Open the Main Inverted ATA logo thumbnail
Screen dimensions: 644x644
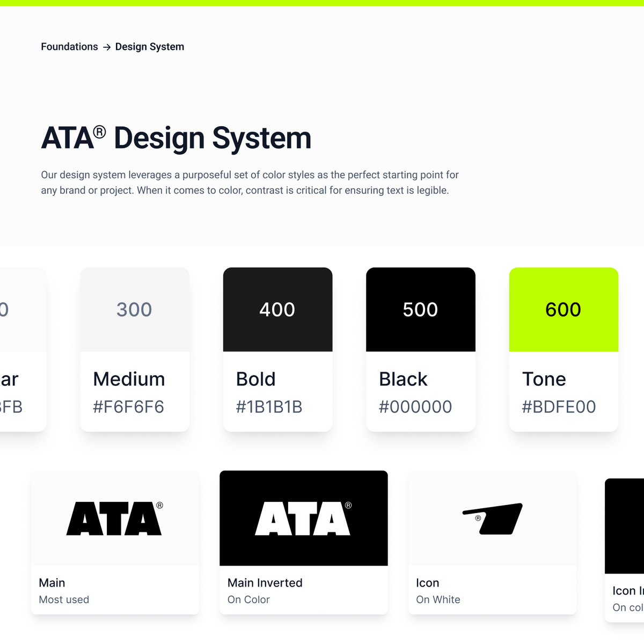[x=304, y=518]
